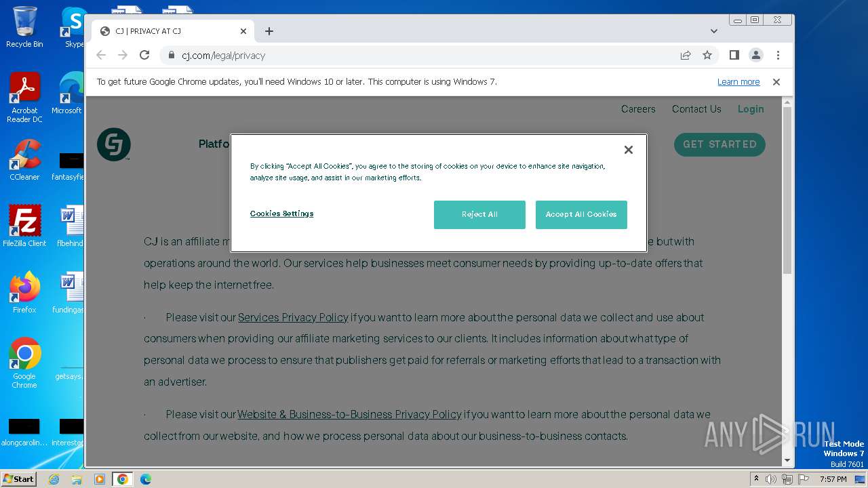Open the Windows Start menu

pos(18,479)
